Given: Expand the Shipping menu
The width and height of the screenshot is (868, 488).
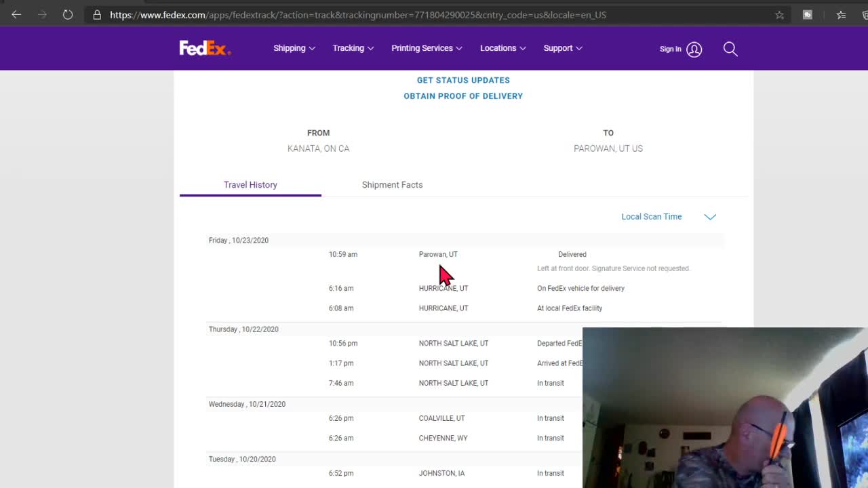Looking at the screenshot, I should click(x=294, y=48).
